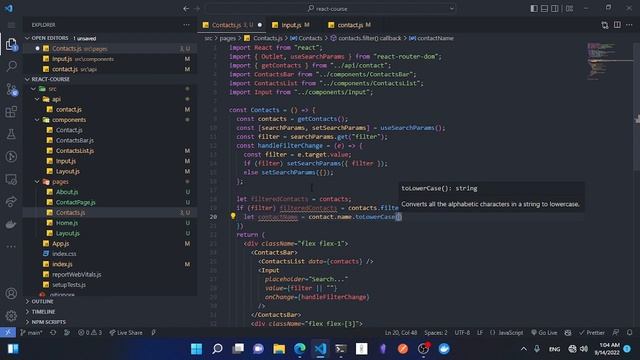Image resolution: width=640 pixels, height=360 pixels.
Task: Click the Synchronize Changes icon in status bar
Action: coord(53,333)
